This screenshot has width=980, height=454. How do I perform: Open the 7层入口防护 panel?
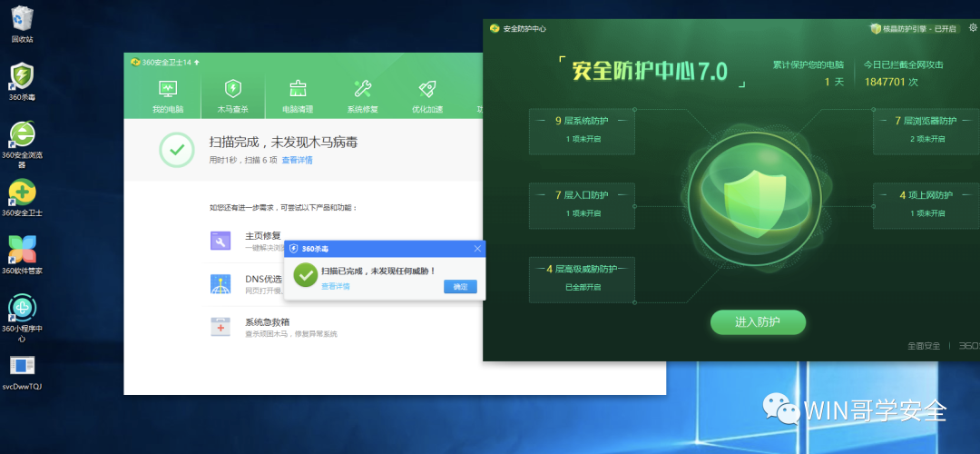coord(582,206)
